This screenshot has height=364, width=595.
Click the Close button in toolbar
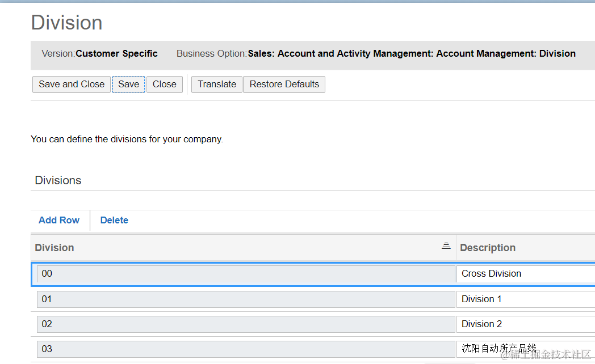point(165,84)
